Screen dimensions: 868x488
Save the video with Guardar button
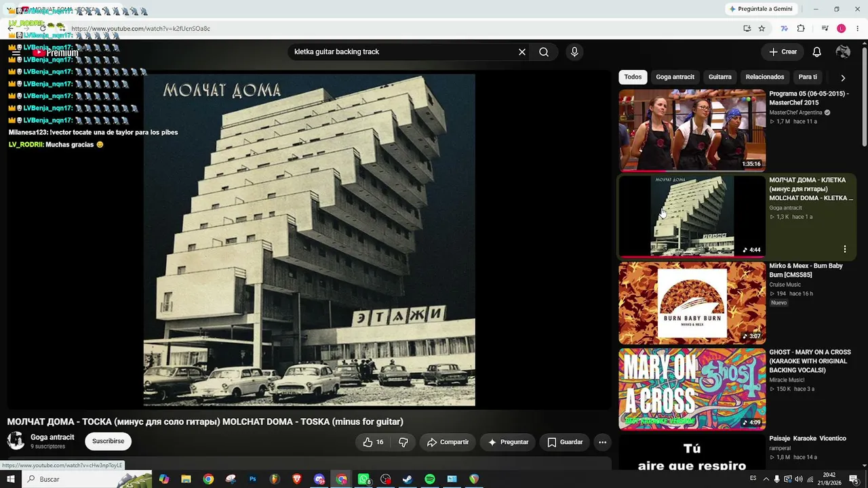pos(564,442)
